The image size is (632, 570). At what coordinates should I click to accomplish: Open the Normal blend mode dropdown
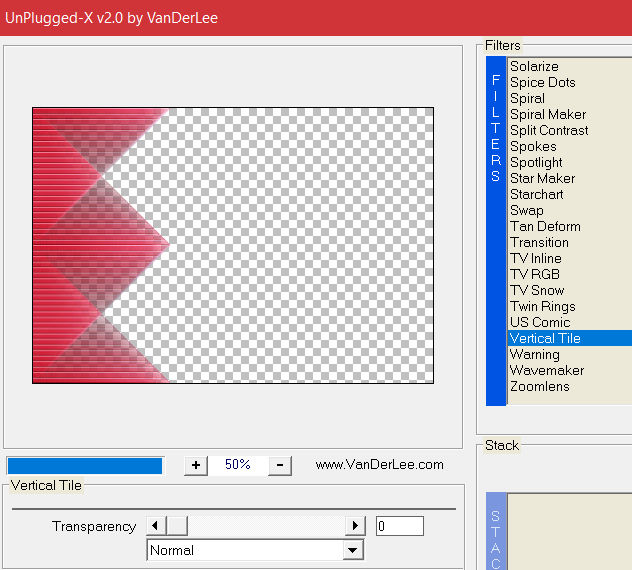pyautogui.click(x=352, y=550)
